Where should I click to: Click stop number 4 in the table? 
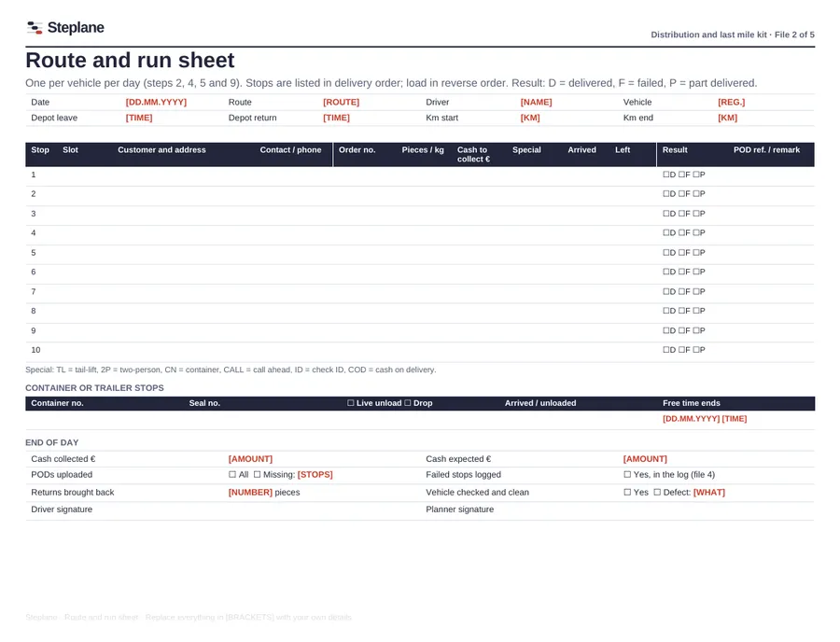tap(34, 233)
